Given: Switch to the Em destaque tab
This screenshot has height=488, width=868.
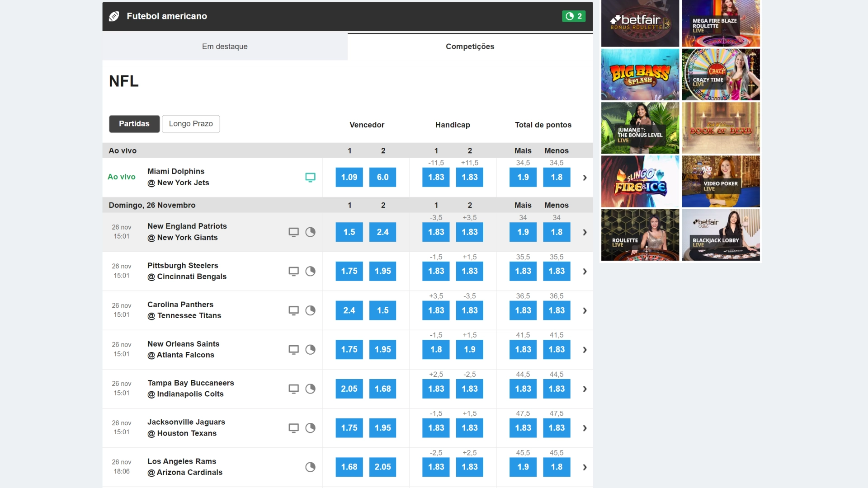Looking at the screenshot, I should [225, 46].
